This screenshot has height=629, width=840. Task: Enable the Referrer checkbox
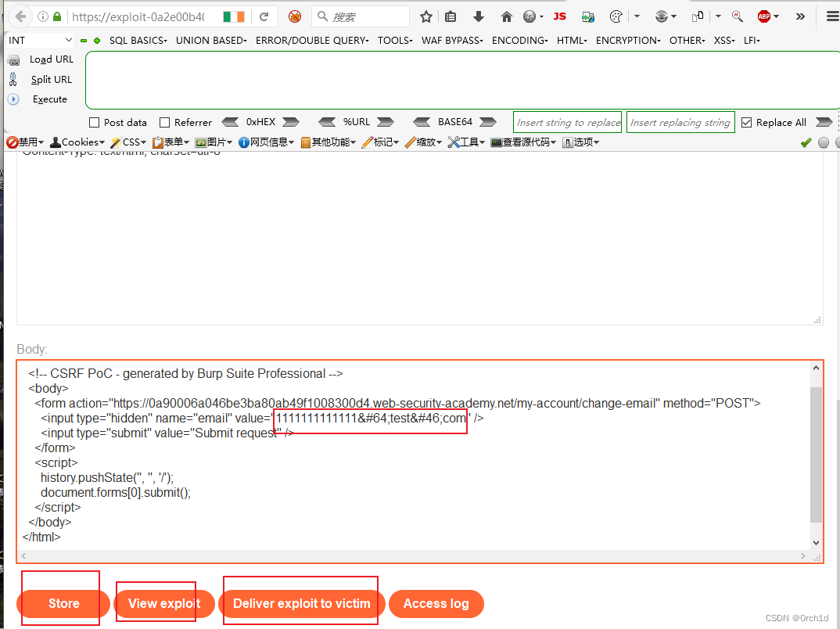pos(165,123)
